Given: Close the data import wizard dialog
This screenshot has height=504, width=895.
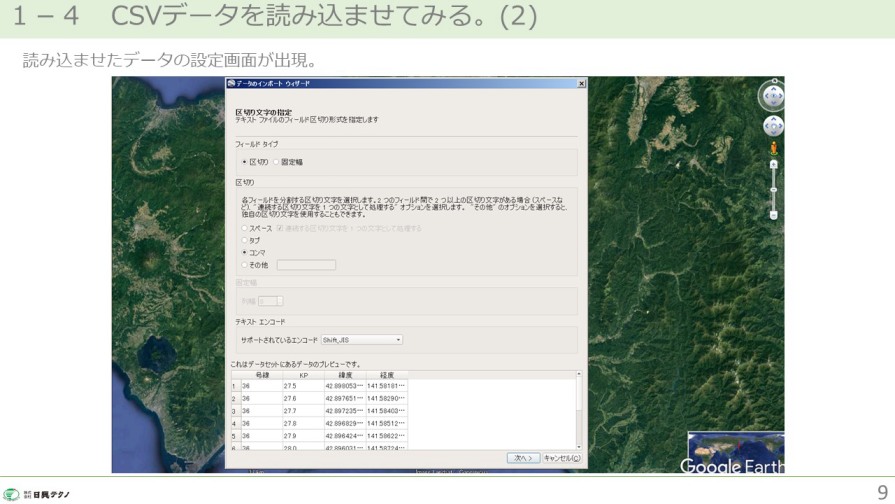Looking at the screenshot, I should 579,84.
